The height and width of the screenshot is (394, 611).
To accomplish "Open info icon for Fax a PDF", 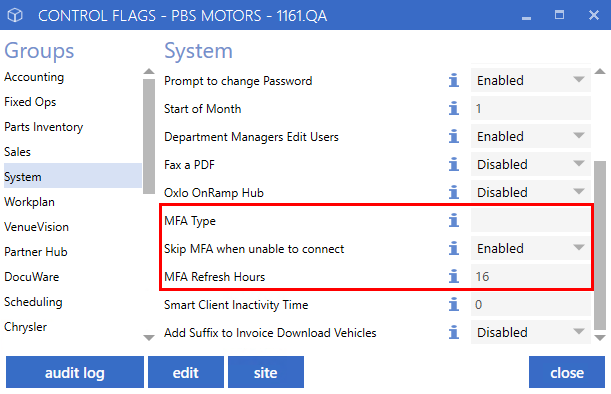I will (x=453, y=164).
